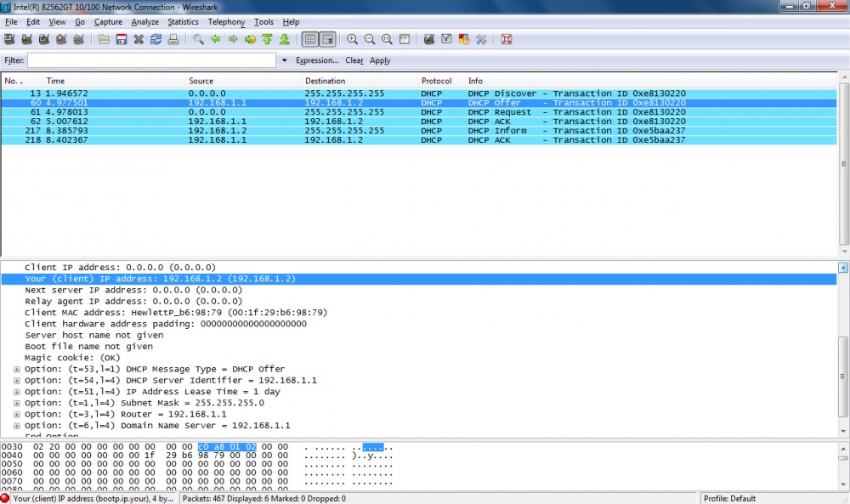Apply the current display filter
The height and width of the screenshot is (504, 850).
tap(380, 59)
